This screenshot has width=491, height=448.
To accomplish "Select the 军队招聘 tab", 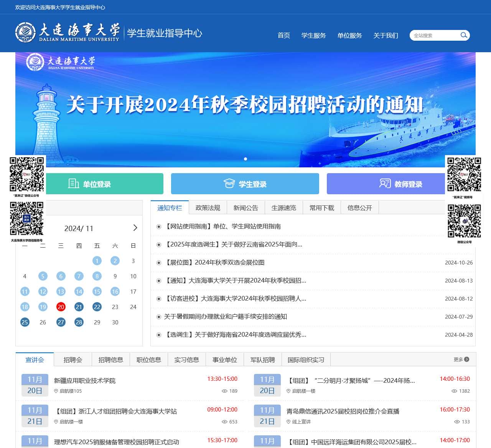I will coord(263,360).
